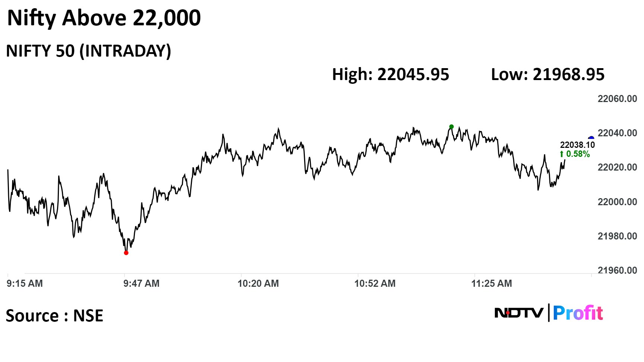Click the High: 22045.95 value
Screen dimensions: 644x362
(x=391, y=74)
